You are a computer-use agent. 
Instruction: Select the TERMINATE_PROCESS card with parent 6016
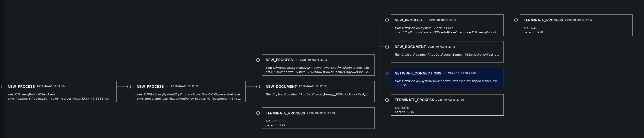447,105
